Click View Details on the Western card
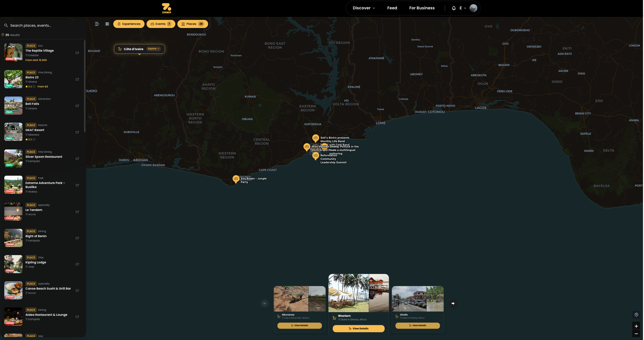Image resolution: width=644 pixels, height=340 pixels. (x=358, y=328)
